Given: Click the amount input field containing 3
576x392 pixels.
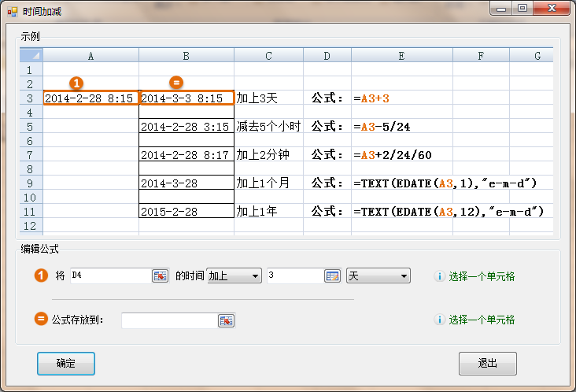Looking at the screenshot, I should tap(294, 276).
